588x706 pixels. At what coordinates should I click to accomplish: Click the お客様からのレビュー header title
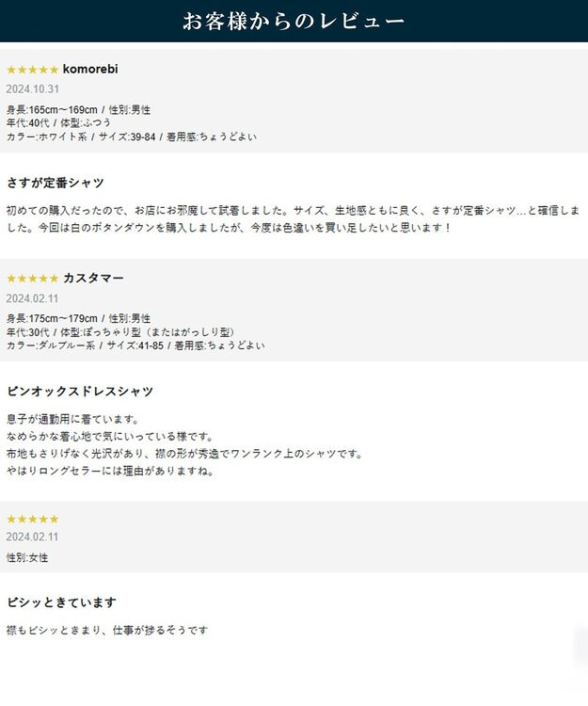click(x=294, y=21)
